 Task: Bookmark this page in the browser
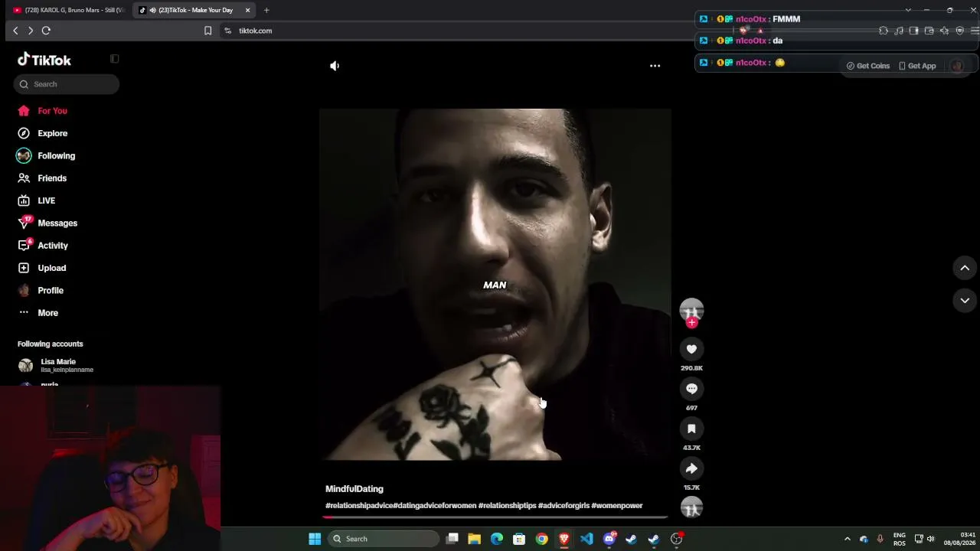point(207,31)
